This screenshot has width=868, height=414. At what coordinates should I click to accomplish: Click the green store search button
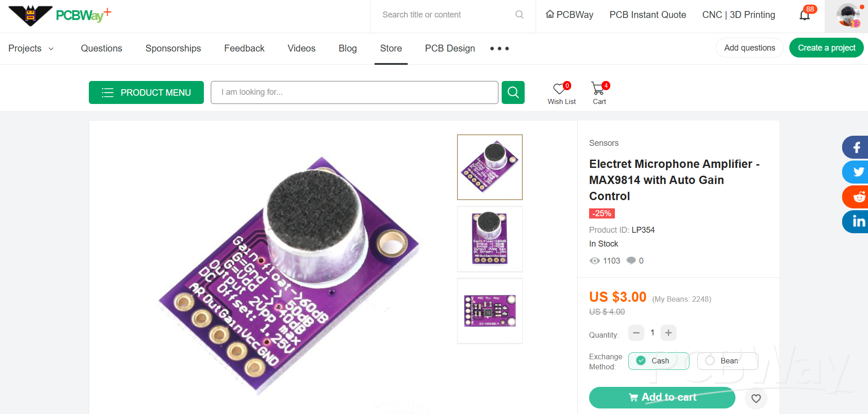coord(513,92)
